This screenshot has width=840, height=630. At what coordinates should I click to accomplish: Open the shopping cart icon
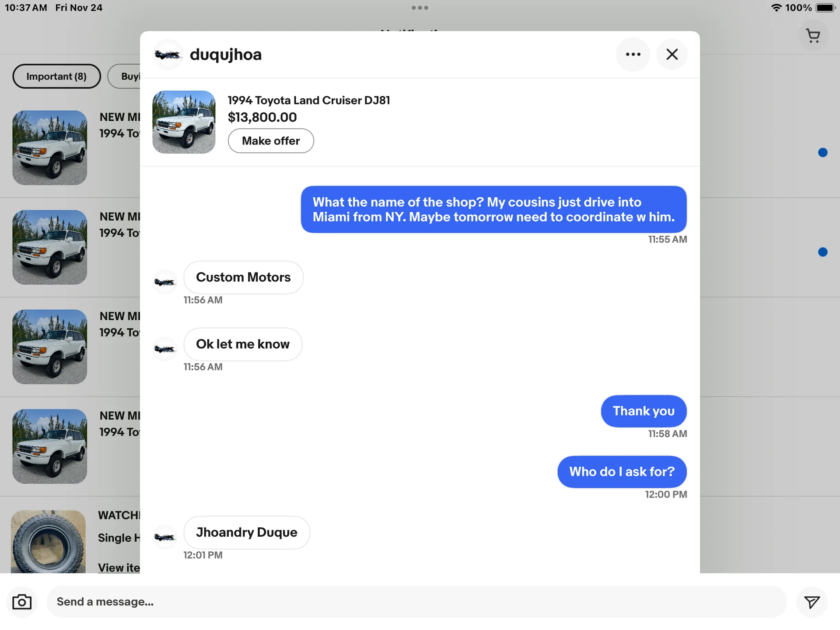coord(813,36)
